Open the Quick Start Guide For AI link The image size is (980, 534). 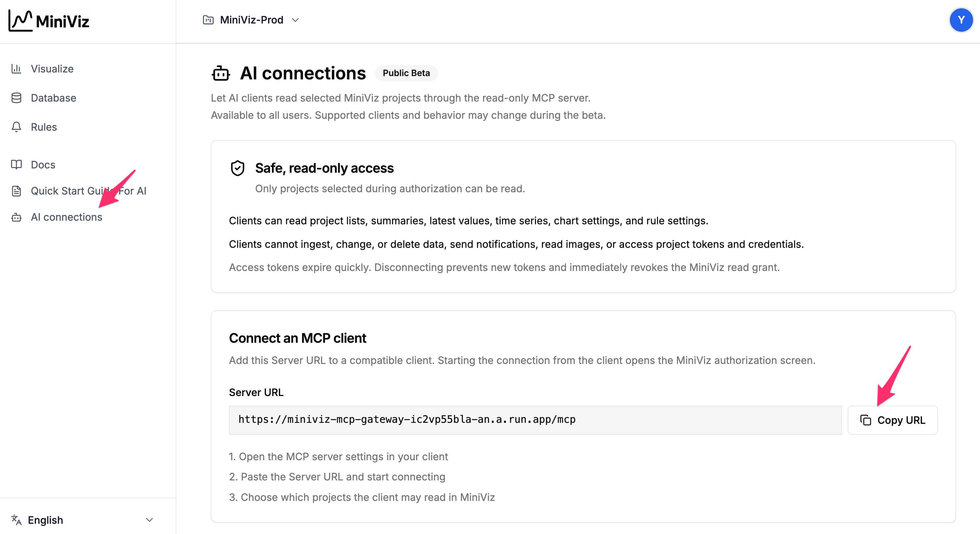[x=88, y=191]
